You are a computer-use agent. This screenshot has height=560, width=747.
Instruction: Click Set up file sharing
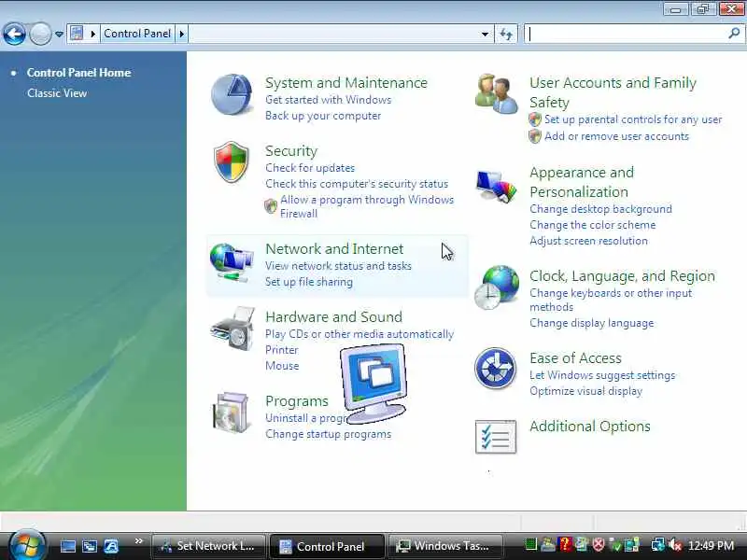point(309,282)
